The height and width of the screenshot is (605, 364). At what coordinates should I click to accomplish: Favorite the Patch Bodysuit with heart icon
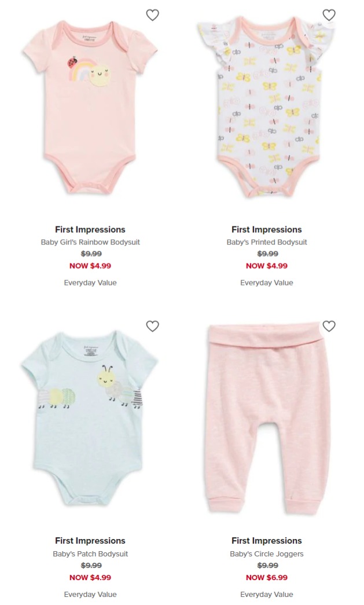click(x=152, y=327)
